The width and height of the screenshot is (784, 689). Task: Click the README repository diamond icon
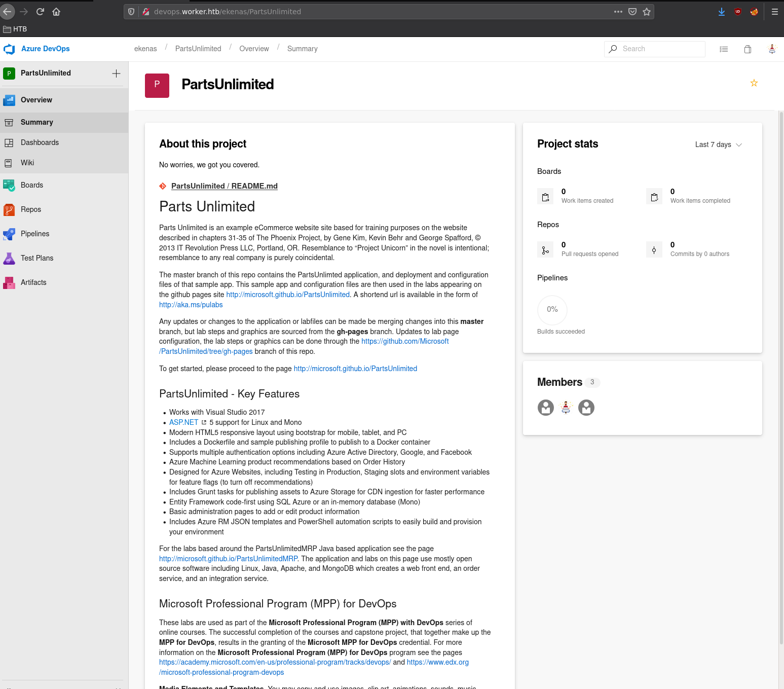[163, 186]
